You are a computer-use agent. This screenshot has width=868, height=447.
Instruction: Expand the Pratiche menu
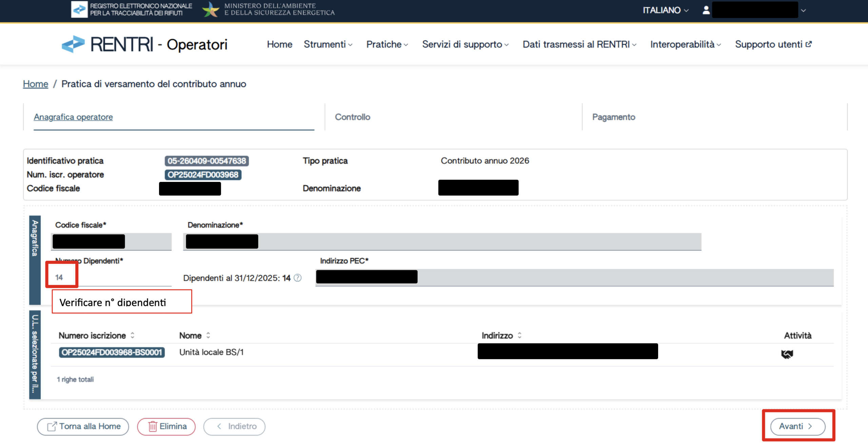coord(387,44)
